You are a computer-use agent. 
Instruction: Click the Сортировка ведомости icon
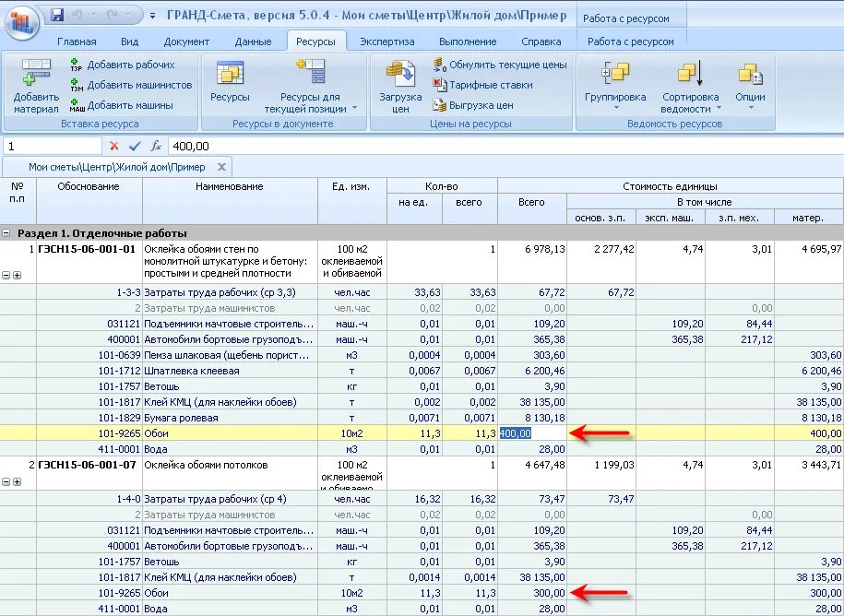click(x=690, y=73)
